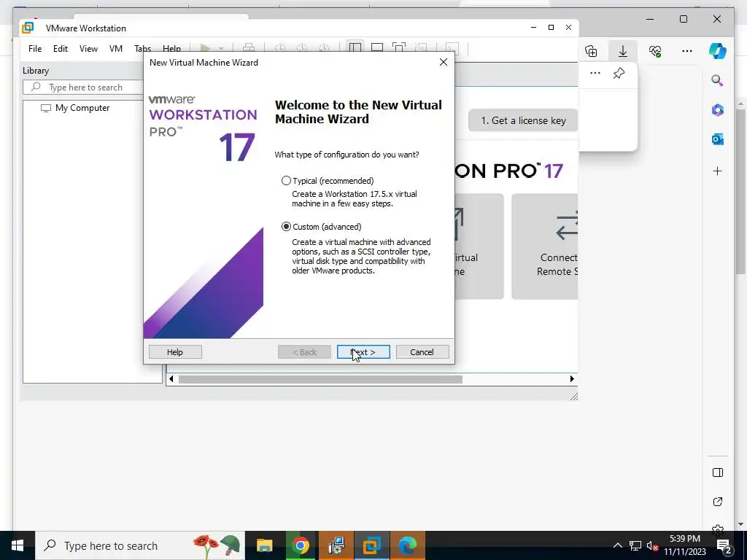Click the Power On green play icon
747x560 pixels.
(205, 48)
